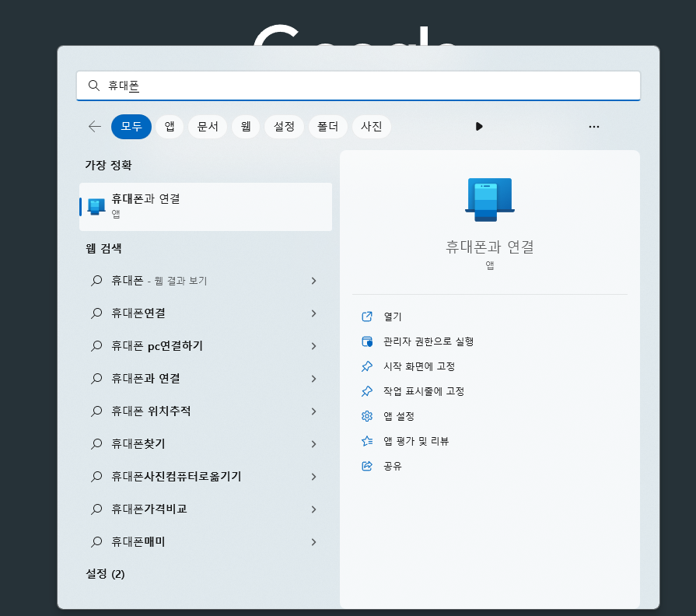Select the 휴대폰찾기 web suggestion

coord(205,444)
